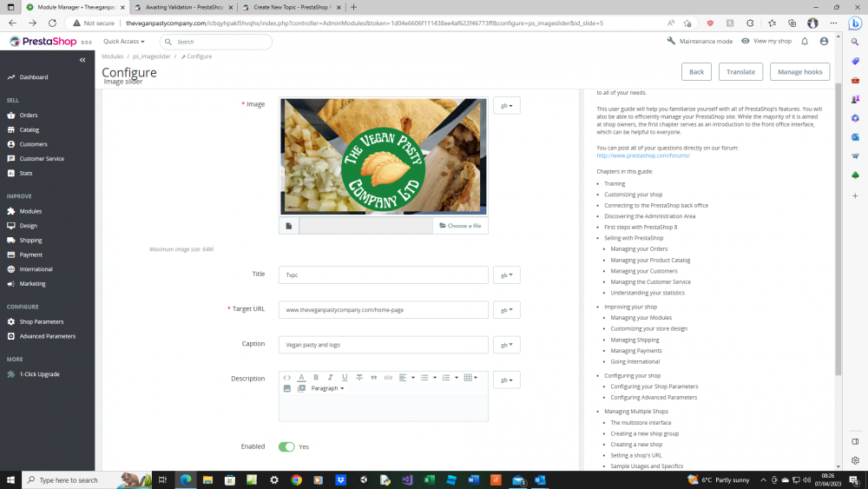Open Design in the sidebar
The width and height of the screenshot is (868, 489).
coord(29,226)
